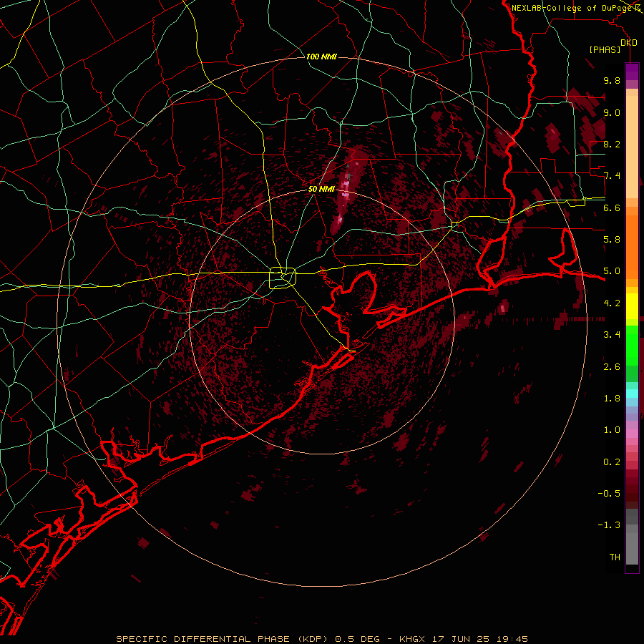This screenshot has height=644, width=644.
Task: Click the 8.2 value on the color scale
Action: [x=612, y=144]
